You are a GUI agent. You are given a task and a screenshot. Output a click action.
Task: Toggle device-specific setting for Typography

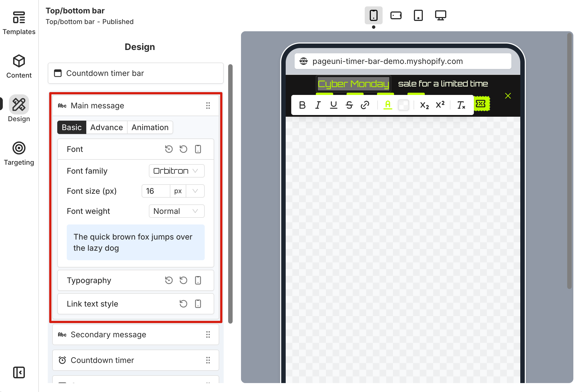click(x=198, y=280)
